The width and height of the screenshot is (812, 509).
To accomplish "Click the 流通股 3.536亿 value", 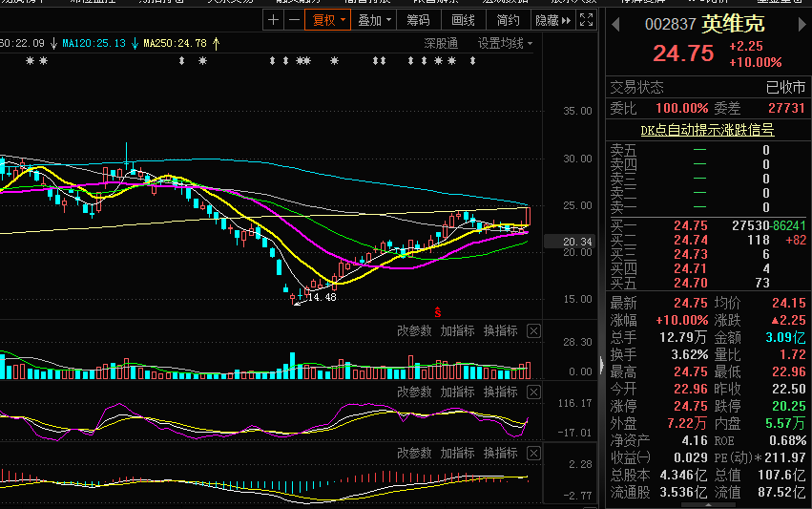I will click(x=683, y=492).
